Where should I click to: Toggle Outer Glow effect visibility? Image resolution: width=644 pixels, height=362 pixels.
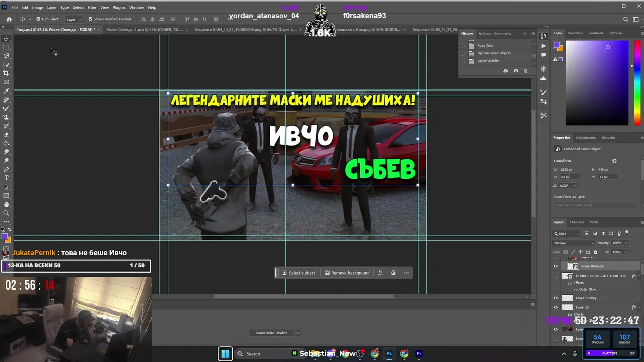576,290
